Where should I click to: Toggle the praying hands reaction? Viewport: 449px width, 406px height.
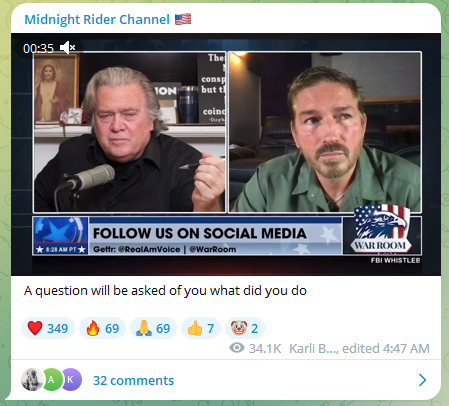coord(153,328)
